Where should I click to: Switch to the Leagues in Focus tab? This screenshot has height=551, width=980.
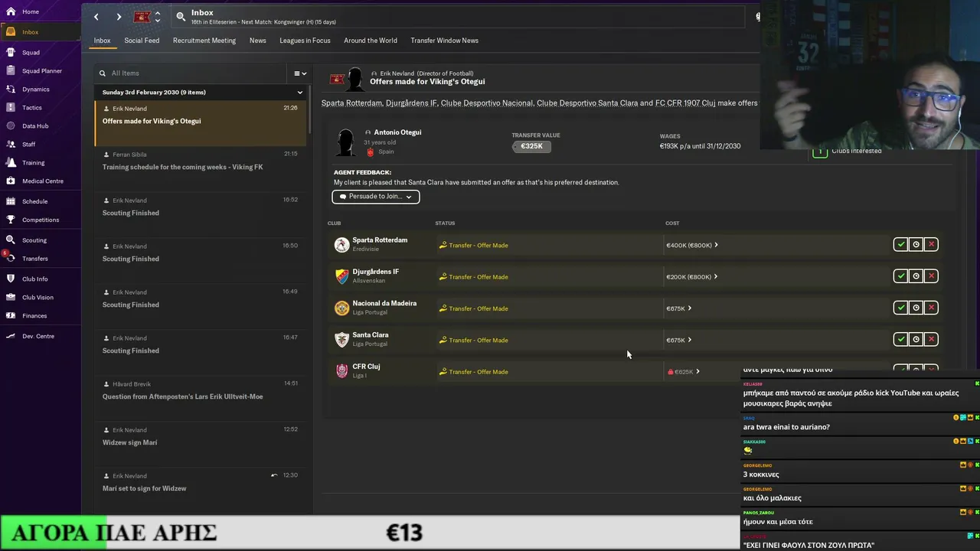pyautogui.click(x=305, y=41)
